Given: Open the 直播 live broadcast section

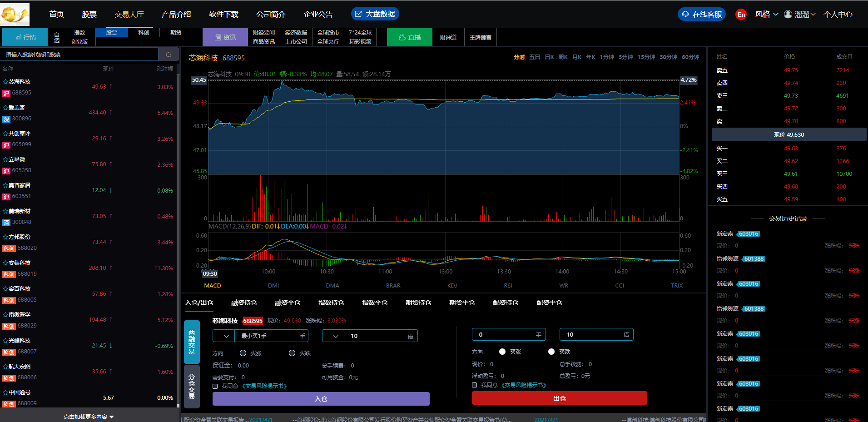Looking at the screenshot, I should pos(409,37).
